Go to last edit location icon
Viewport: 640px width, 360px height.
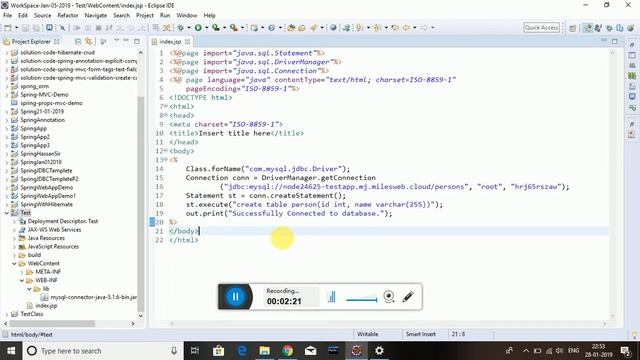coord(395,28)
